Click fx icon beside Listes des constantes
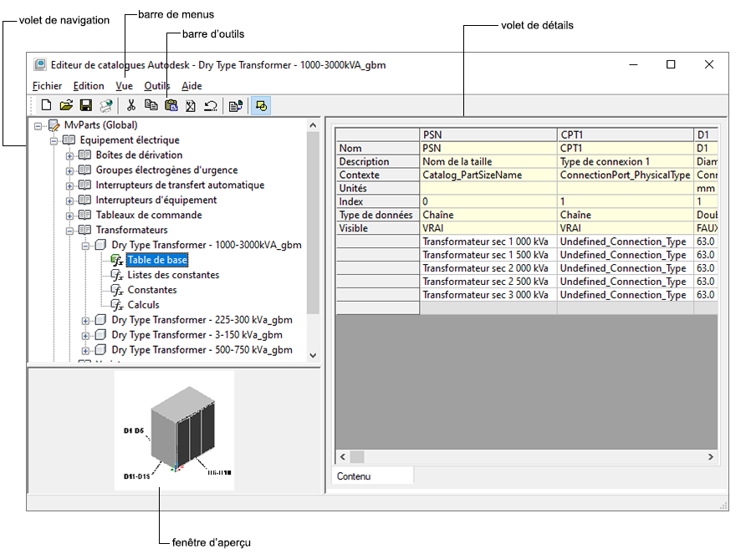 point(117,275)
